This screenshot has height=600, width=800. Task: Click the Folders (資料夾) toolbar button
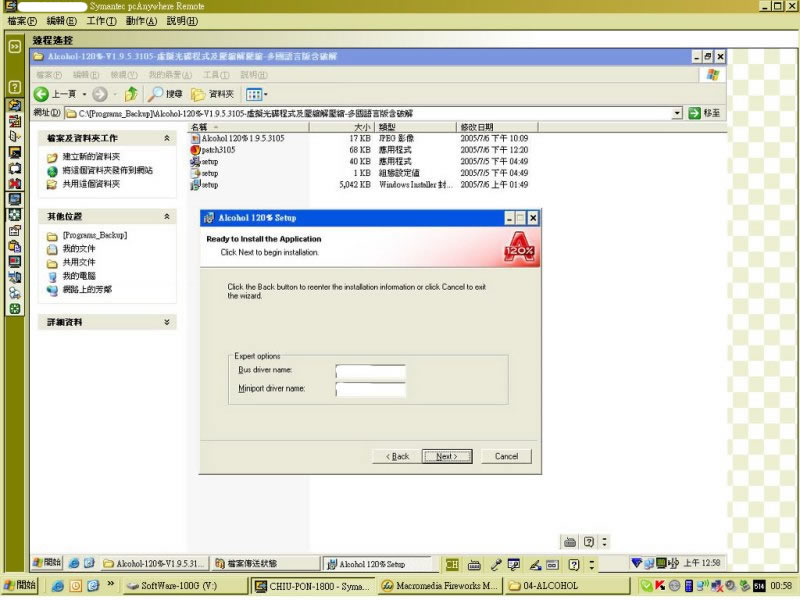coord(213,94)
